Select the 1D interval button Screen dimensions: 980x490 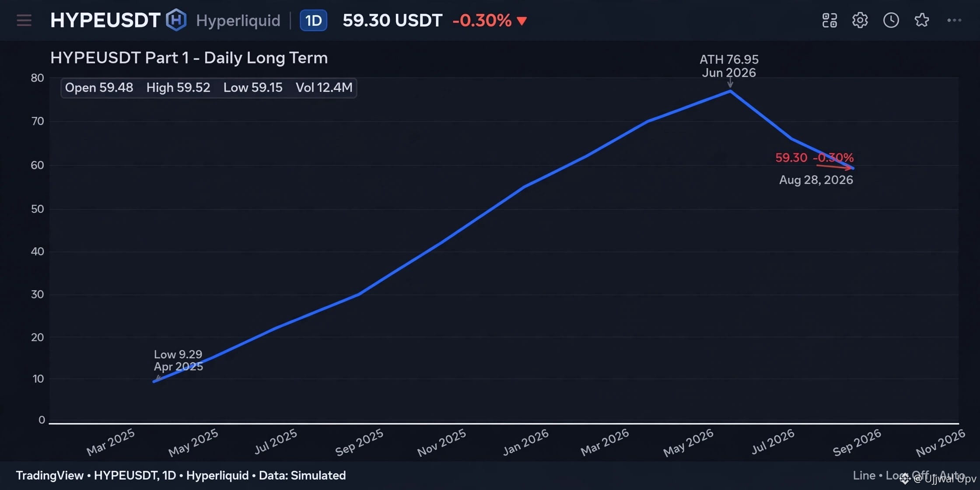[x=313, y=20]
